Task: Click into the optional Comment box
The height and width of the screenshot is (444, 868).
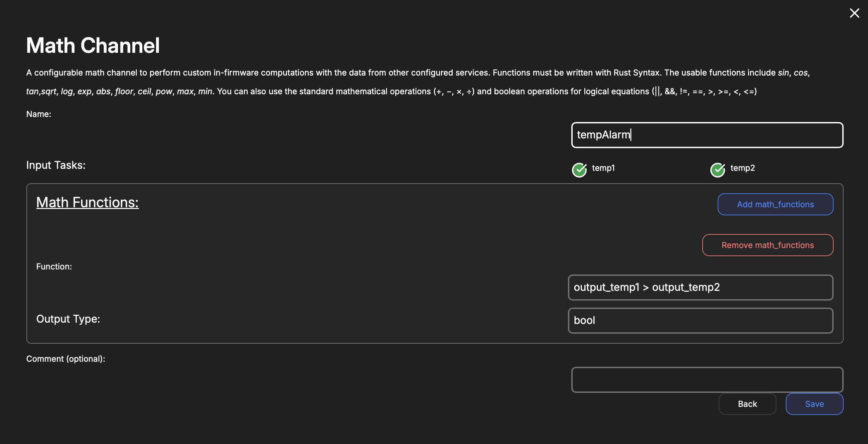Action: tap(707, 379)
